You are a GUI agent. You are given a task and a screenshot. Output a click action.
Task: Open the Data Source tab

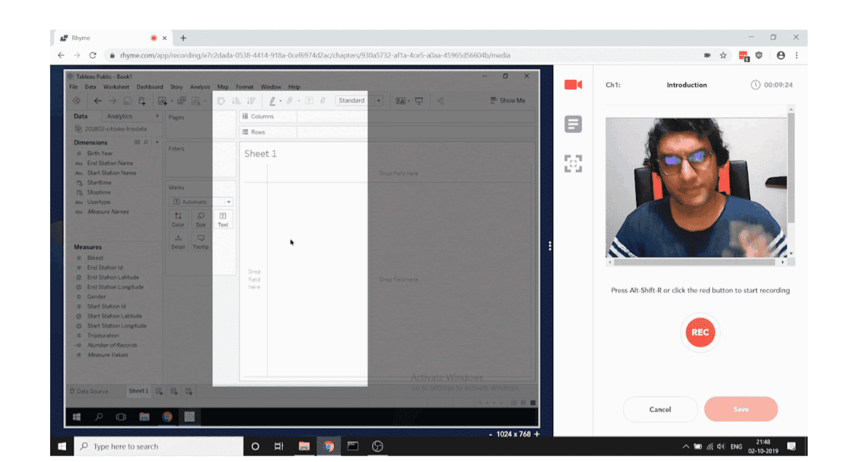click(89, 392)
